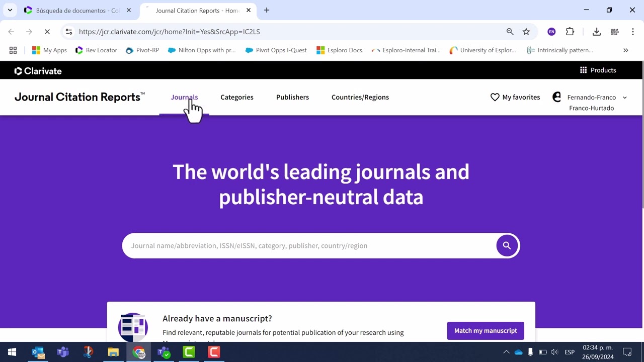Screen dimensions: 644x362
Task: Open the Windows Start menu
Action: pos(12,352)
